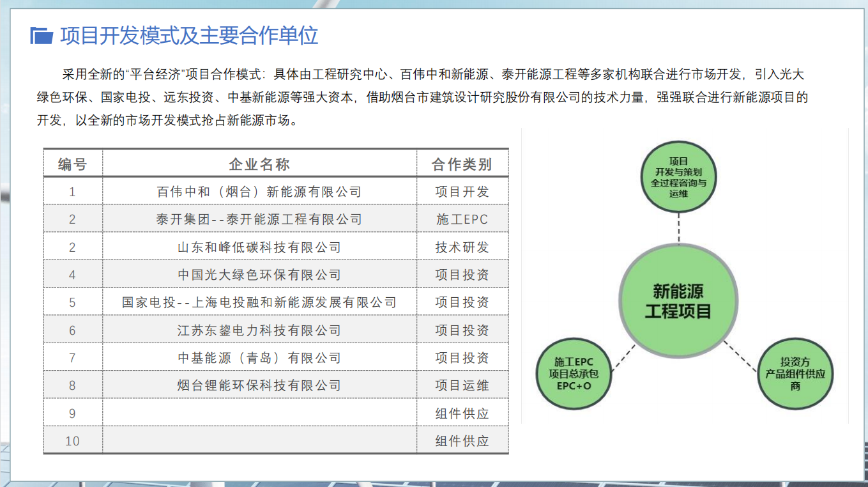The height and width of the screenshot is (487, 868).
Task: Select the 施工EPC项目总承包 circle node
Action: [574, 374]
